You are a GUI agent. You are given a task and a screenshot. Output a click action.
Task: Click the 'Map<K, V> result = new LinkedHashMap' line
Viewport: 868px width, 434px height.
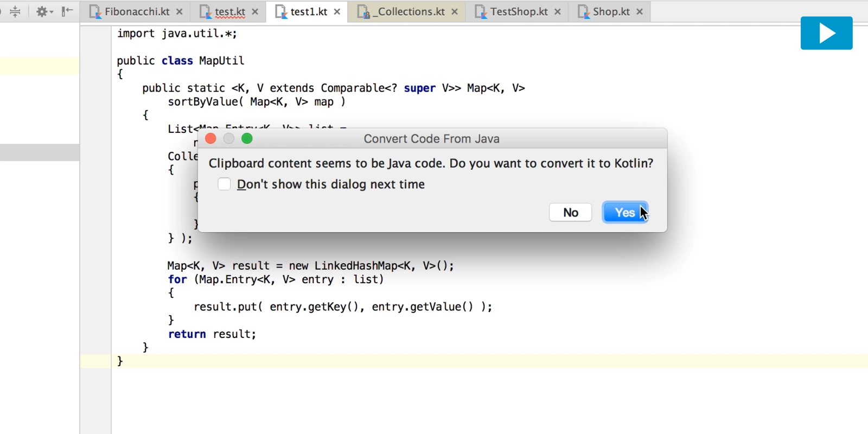pyautogui.click(x=310, y=266)
